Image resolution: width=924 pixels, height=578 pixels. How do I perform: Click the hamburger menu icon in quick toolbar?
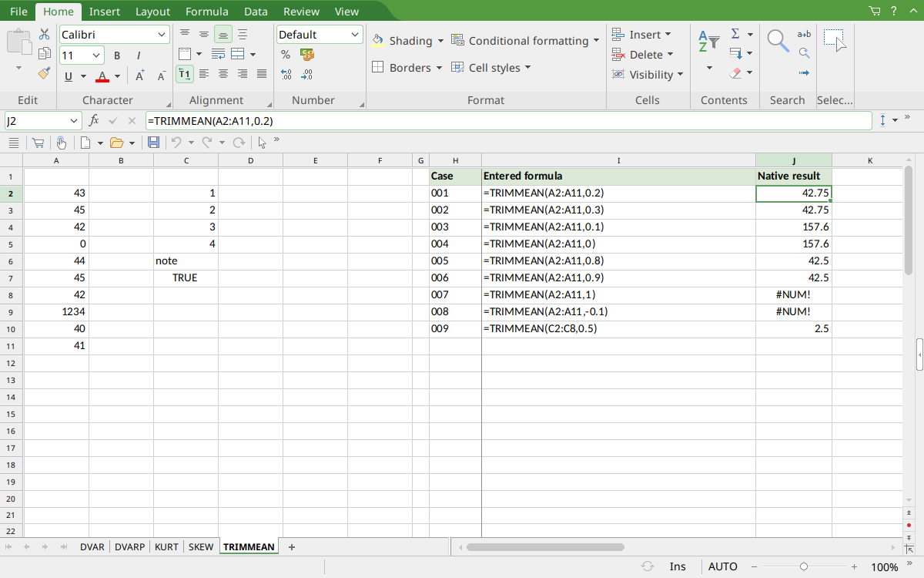pyautogui.click(x=13, y=143)
